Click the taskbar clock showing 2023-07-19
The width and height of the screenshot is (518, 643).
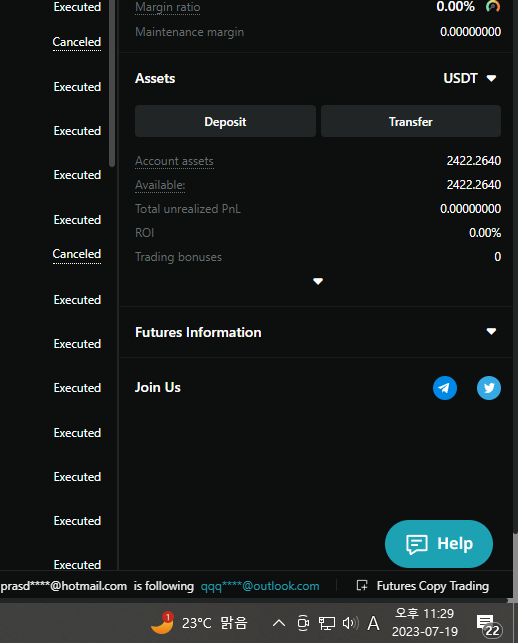[424, 622]
